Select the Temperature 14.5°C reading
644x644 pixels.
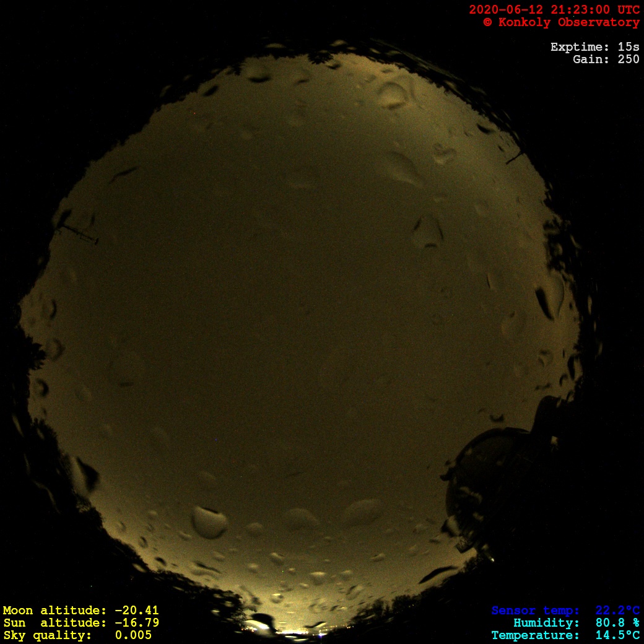pyautogui.click(x=565, y=635)
